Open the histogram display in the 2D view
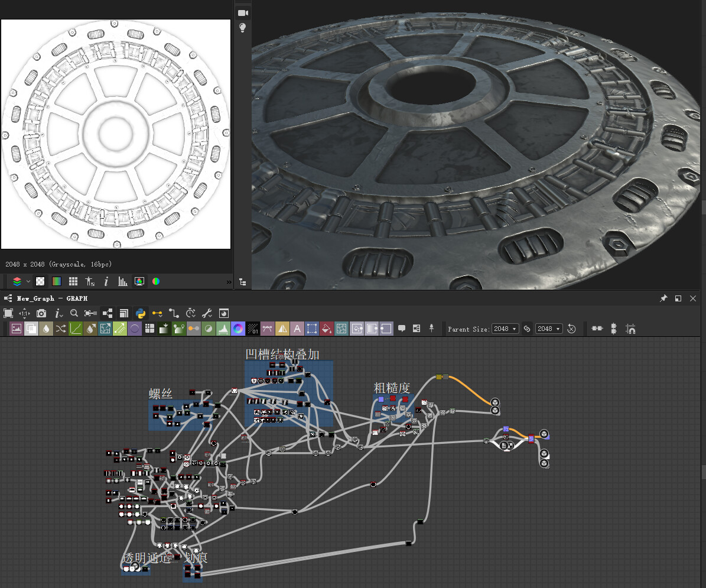 tap(122, 281)
